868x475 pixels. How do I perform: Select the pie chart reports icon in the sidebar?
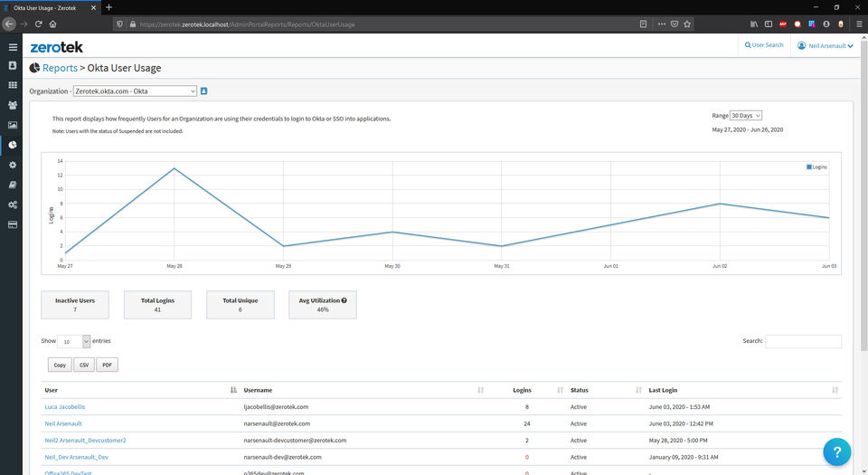[13, 145]
